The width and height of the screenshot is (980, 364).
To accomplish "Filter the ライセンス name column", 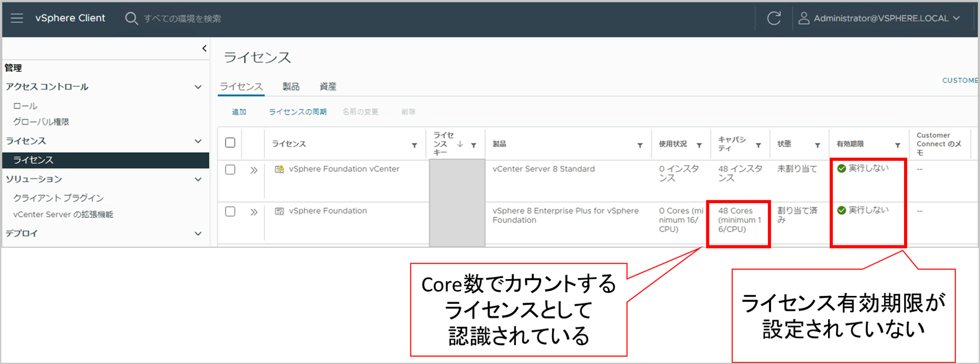I will tap(415, 146).
